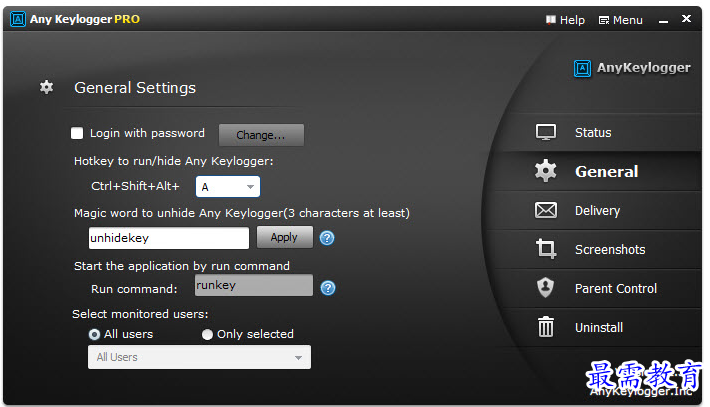This screenshot has height=407, width=710.
Task: Click the Uninstall trash can icon
Action: click(545, 326)
